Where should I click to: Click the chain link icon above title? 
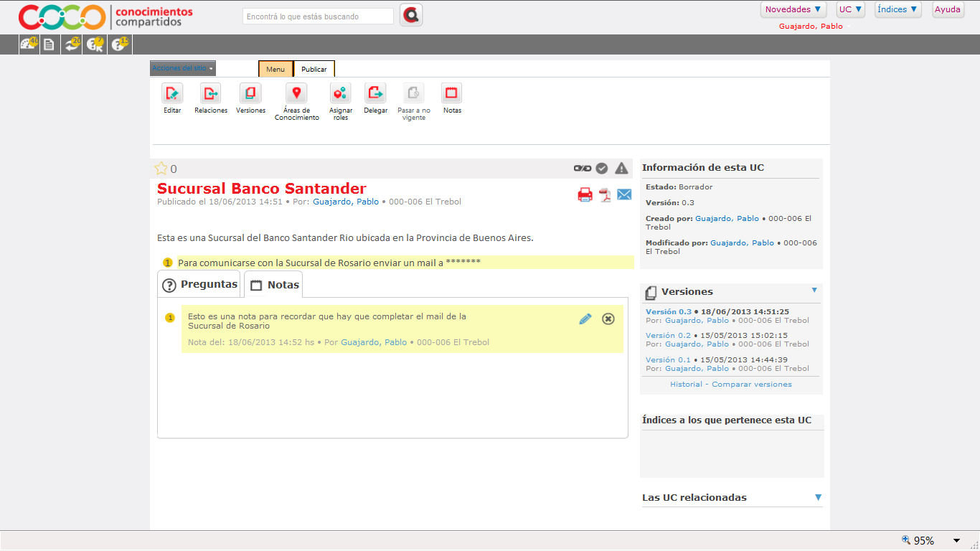coord(582,168)
